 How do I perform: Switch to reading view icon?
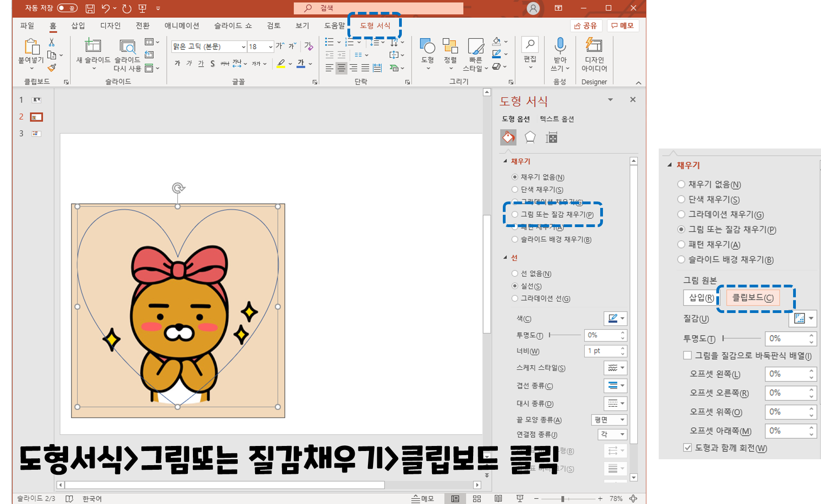point(498,499)
